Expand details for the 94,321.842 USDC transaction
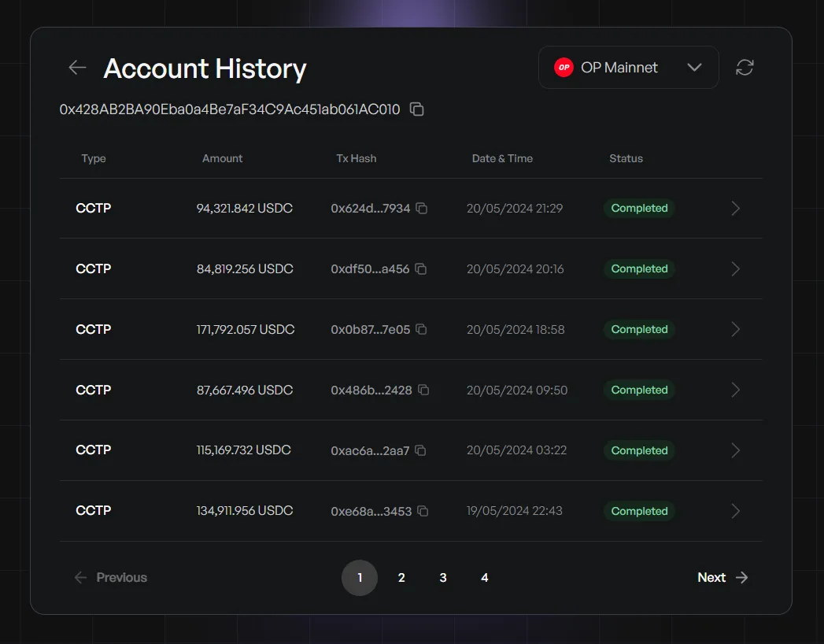Image resolution: width=824 pixels, height=644 pixels. [735, 208]
